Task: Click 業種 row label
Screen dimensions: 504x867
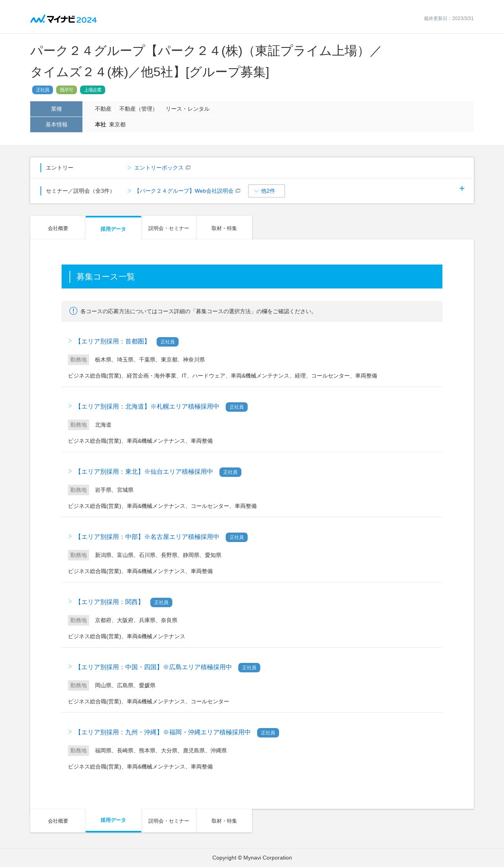Action: click(56, 109)
